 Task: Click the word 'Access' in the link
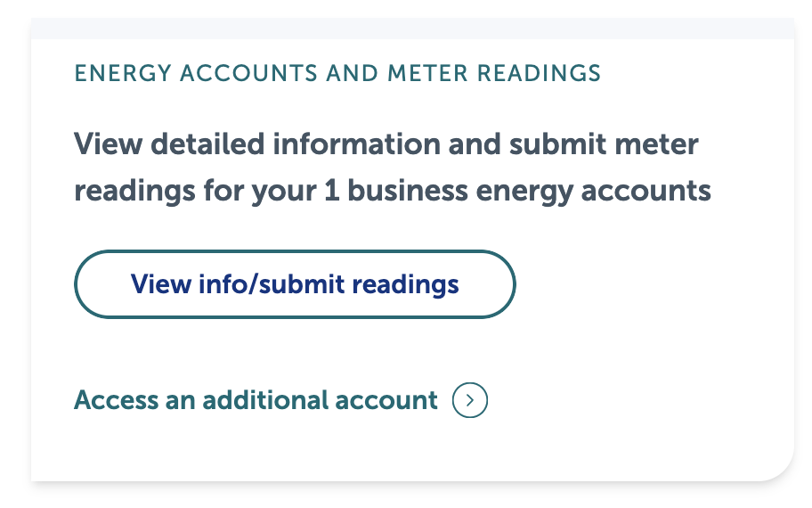tap(117, 400)
